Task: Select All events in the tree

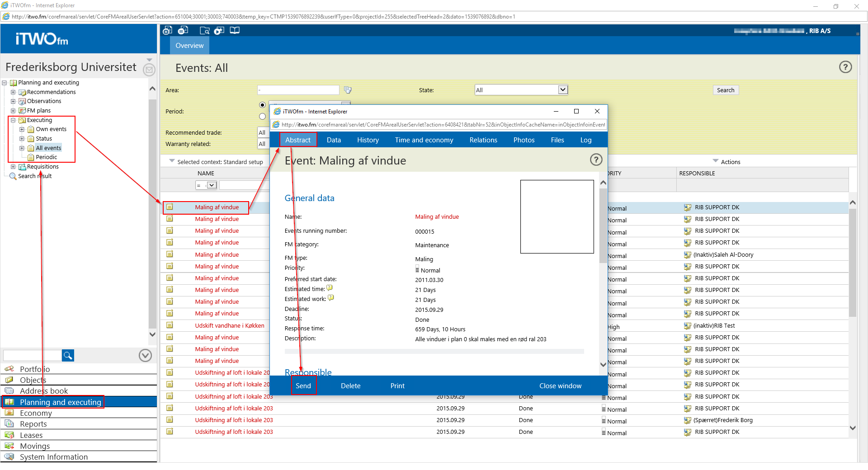Action: [x=48, y=148]
